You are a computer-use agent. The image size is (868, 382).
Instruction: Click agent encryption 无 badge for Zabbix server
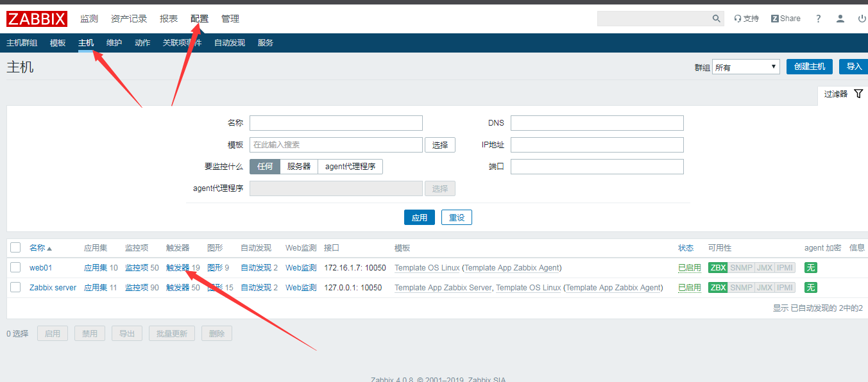pos(811,288)
